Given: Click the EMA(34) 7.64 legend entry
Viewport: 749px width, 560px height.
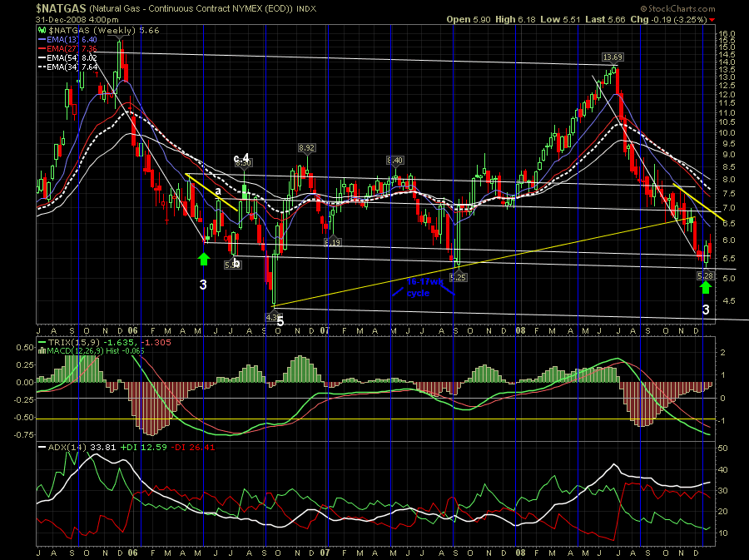Looking at the screenshot, I should coord(67,67).
